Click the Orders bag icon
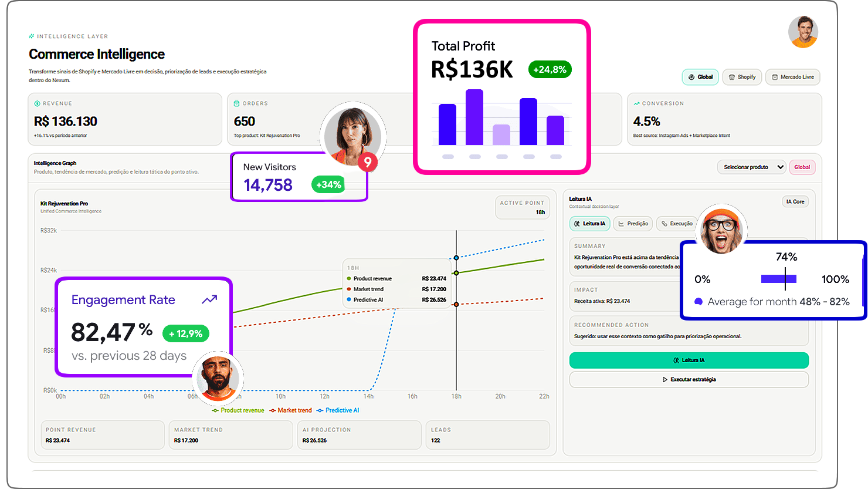 point(237,104)
